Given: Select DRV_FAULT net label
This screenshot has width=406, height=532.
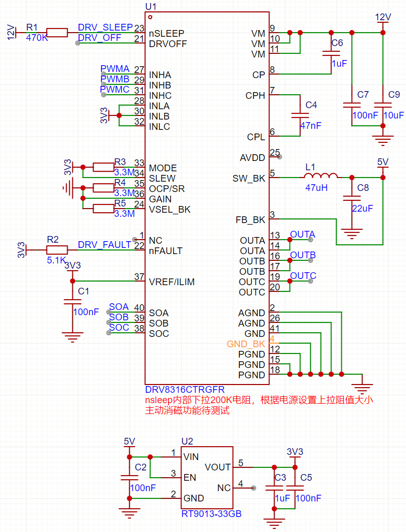Looking at the screenshot, I should pos(104,245).
